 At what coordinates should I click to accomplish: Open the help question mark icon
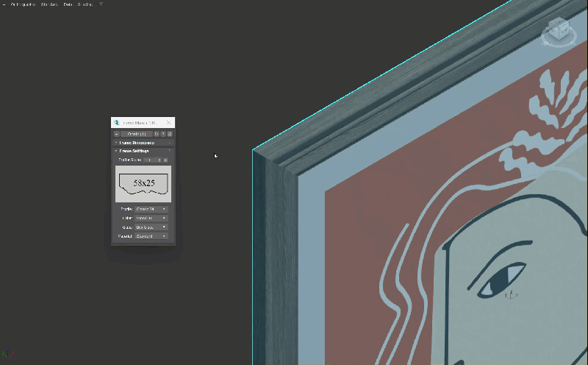point(163,134)
